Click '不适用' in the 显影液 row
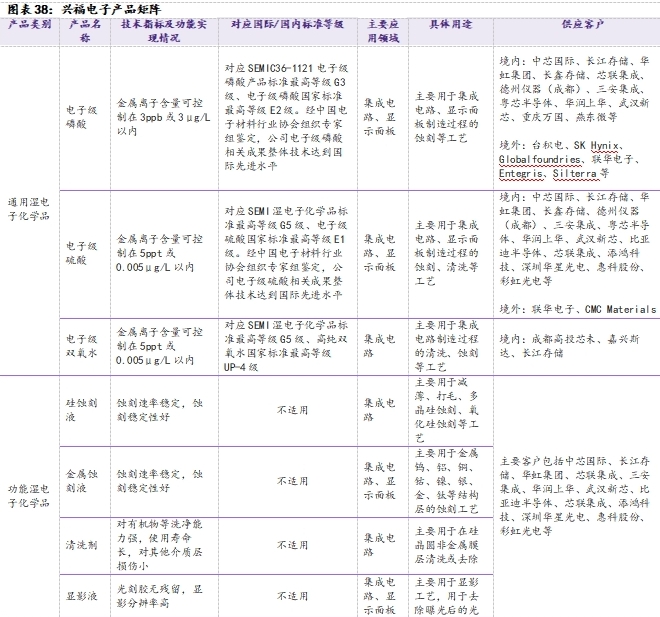 click(293, 596)
